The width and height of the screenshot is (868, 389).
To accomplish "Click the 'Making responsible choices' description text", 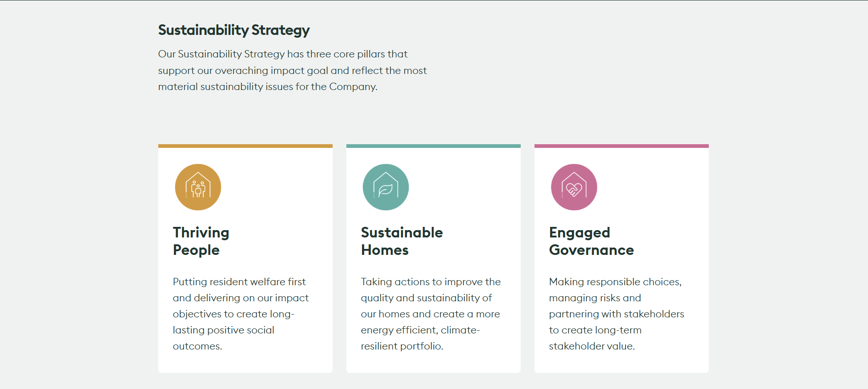I will (617, 314).
